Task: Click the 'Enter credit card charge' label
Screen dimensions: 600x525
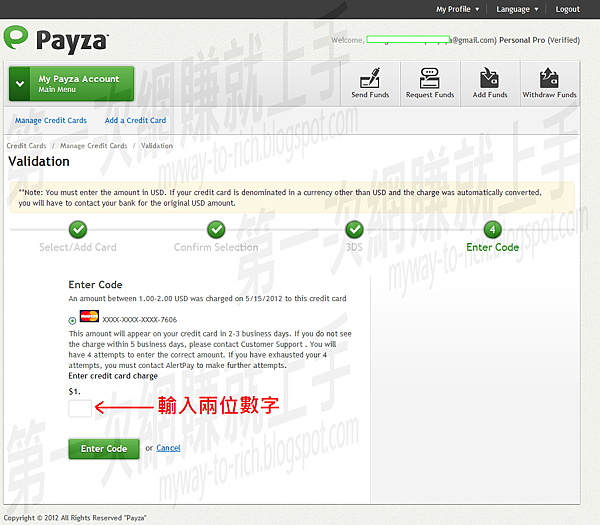Action: (x=113, y=376)
